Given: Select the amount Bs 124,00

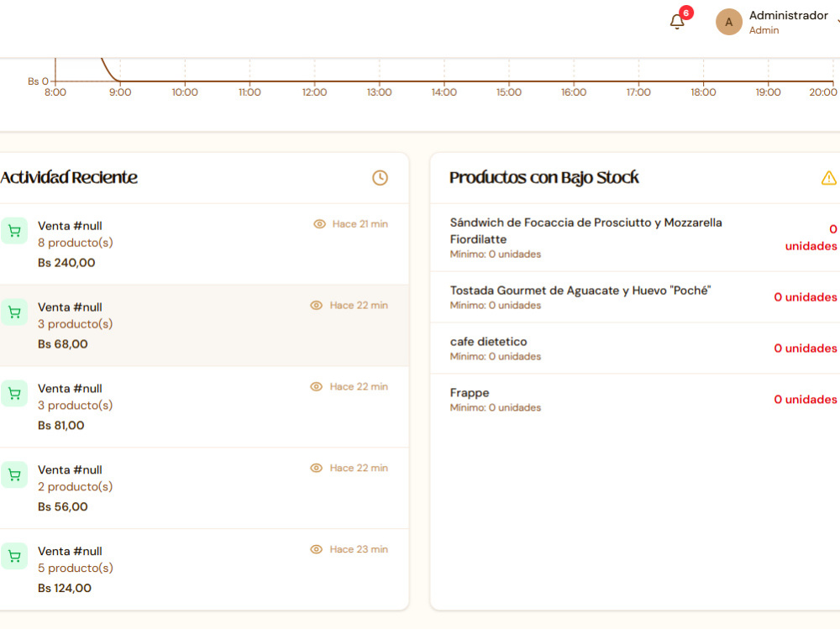Looking at the screenshot, I should click(65, 589).
